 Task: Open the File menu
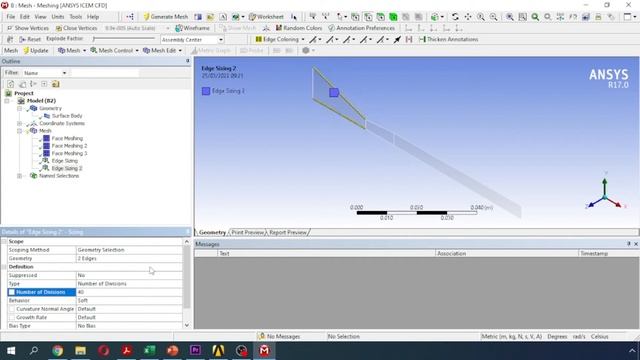pyautogui.click(x=11, y=17)
